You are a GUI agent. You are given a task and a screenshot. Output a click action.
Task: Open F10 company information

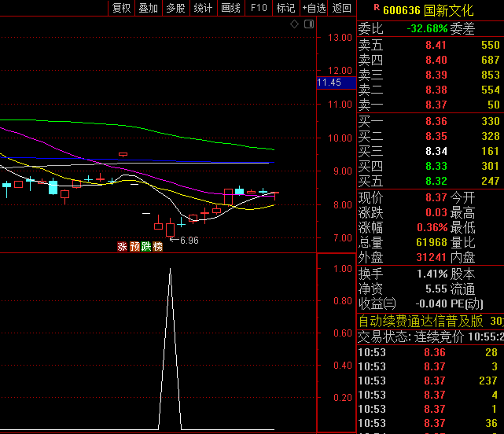click(258, 8)
